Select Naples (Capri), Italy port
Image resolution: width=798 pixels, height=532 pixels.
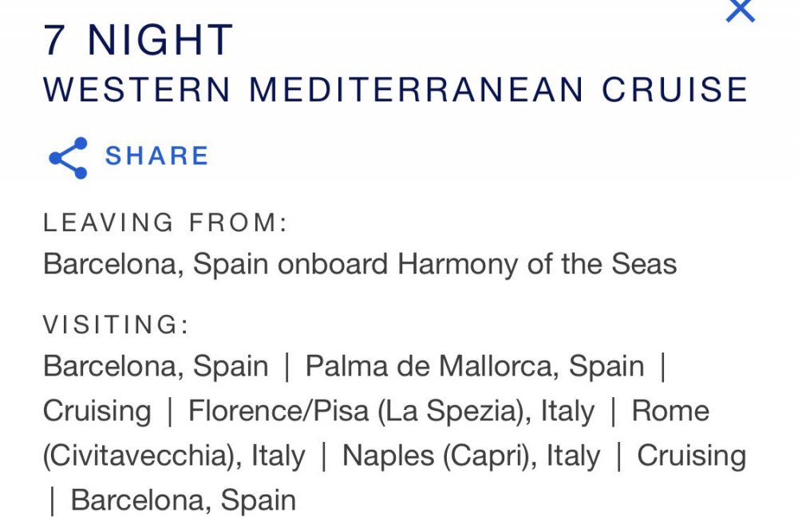pyautogui.click(x=472, y=455)
